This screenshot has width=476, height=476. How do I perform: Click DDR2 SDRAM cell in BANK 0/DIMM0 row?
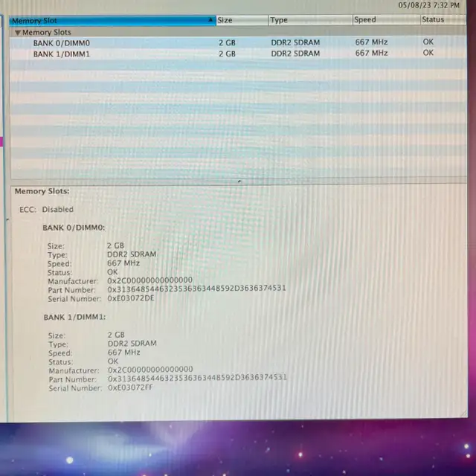[x=295, y=42]
